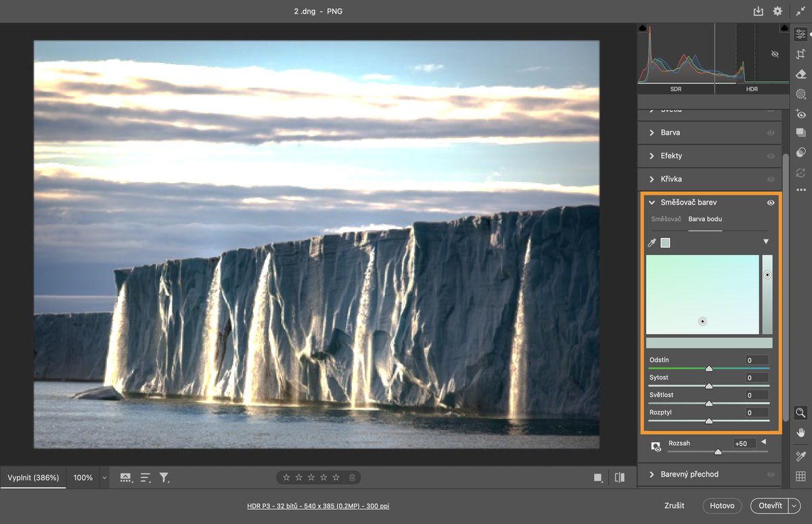Toggle the histogram preview eye icon
Viewport: 812px width, 524px height.
pyautogui.click(x=775, y=54)
